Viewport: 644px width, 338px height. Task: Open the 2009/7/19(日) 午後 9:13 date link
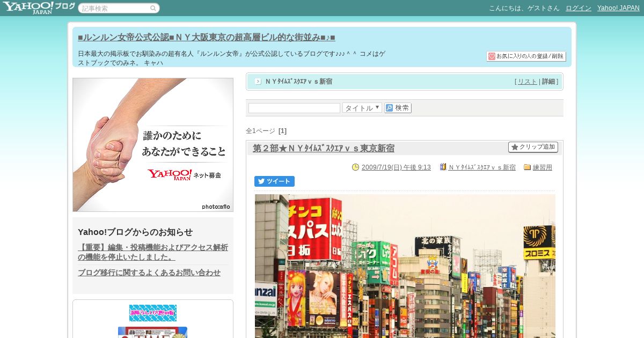396,167
